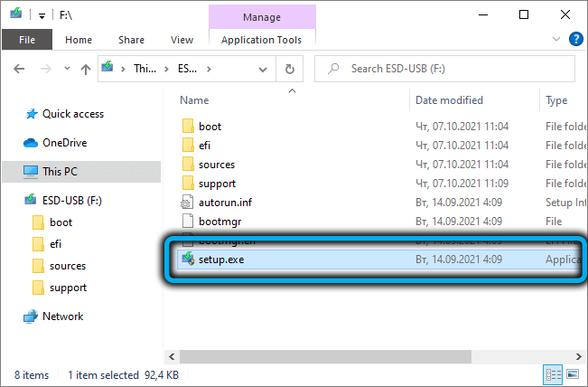588x387 pixels.
Task: Switch to the View ribbon tab
Action: click(x=182, y=40)
